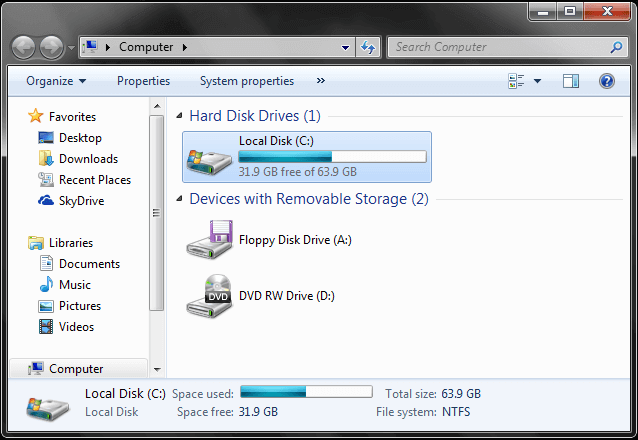Show more toolbar commands via chevrons

click(321, 81)
